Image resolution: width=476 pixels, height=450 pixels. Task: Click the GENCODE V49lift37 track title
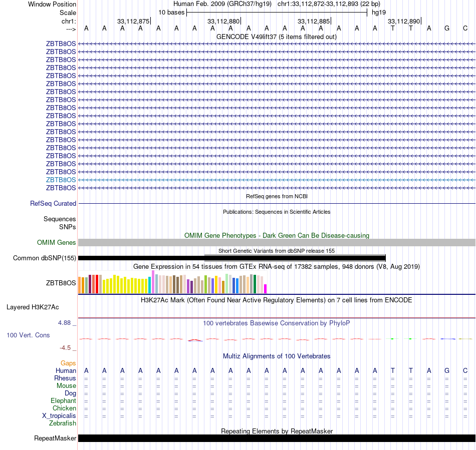pyautogui.click(x=276, y=37)
